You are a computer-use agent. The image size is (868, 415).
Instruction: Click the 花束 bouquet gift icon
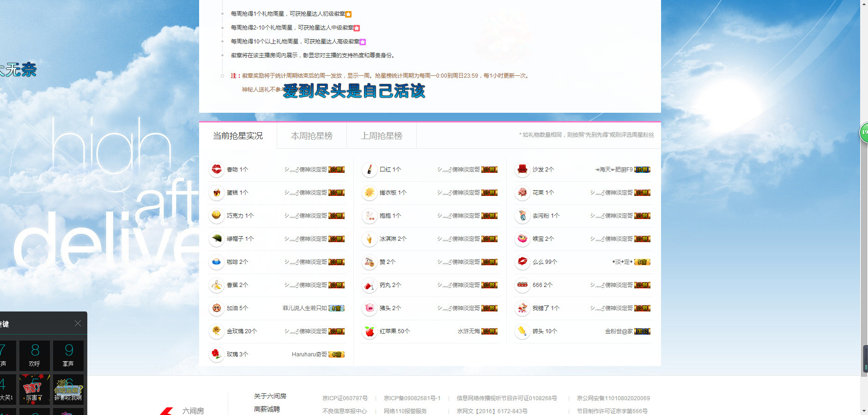click(x=522, y=193)
